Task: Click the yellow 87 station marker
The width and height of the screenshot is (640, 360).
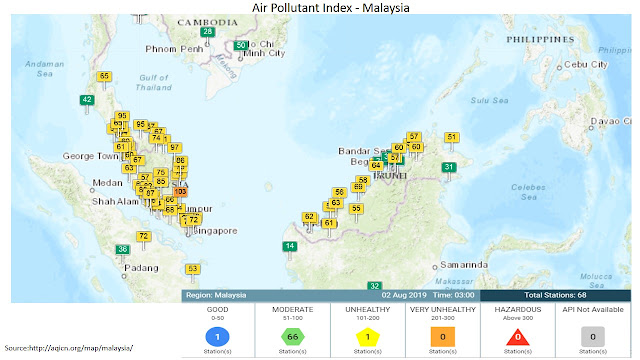Action: pos(151,193)
